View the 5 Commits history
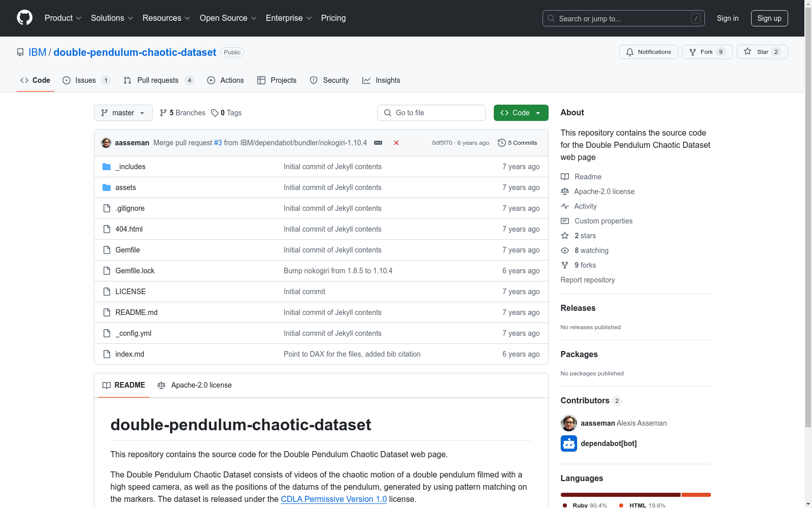812x508 pixels. 518,143
